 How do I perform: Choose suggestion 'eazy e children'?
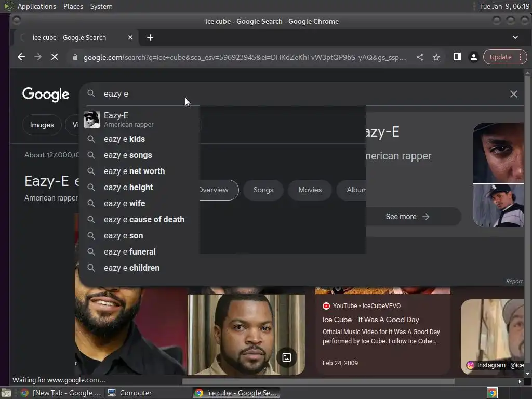[x=139, y=268]
